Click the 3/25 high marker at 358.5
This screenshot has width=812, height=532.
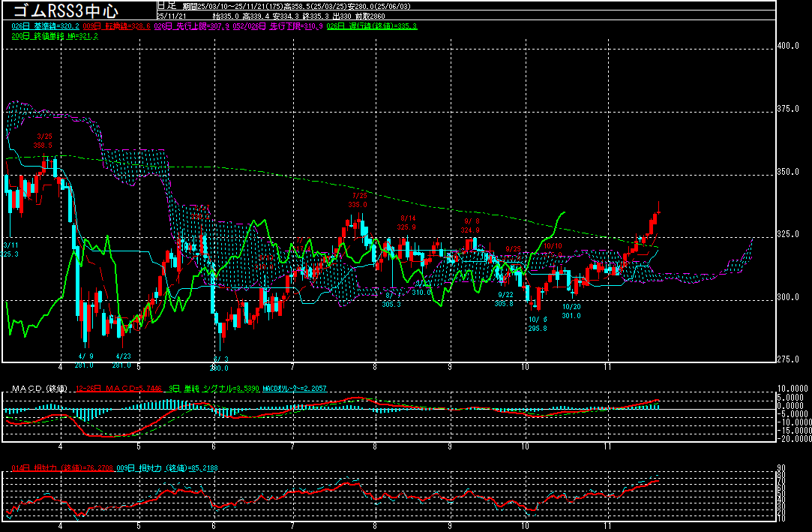[x=42, y=141]
